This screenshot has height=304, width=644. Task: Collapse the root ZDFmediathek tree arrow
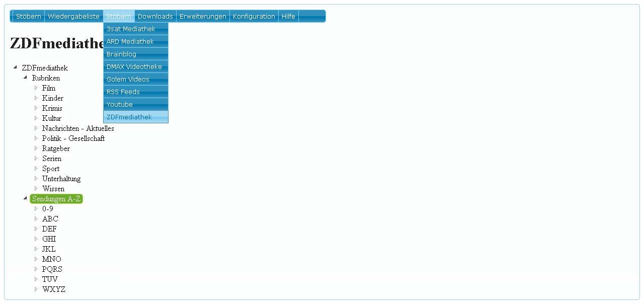(x=16, y=68)
